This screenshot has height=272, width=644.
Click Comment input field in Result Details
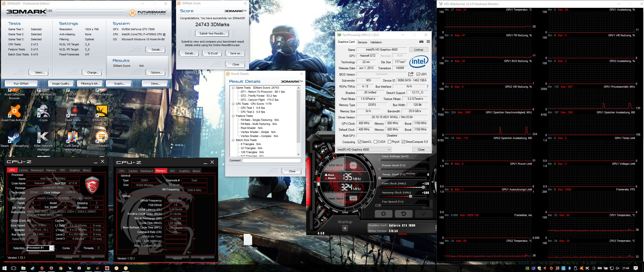[x=271, y=160]
